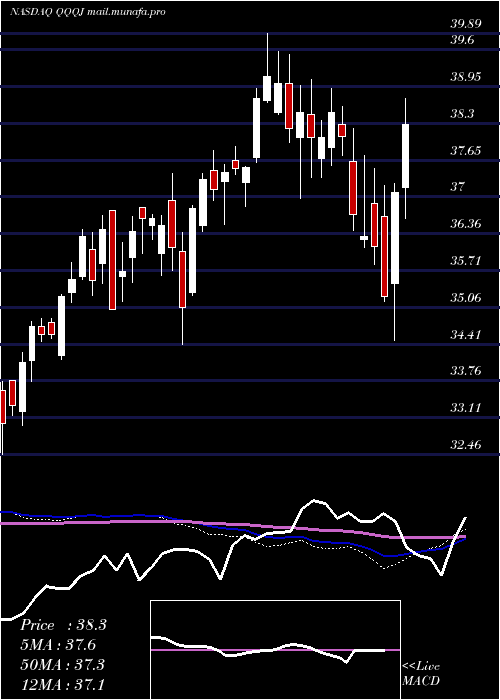The height and width of the screenshot is (700, 500).
Task: Click the <<Live MACD label
Action: pyautogui.click(x=421, y=673)
